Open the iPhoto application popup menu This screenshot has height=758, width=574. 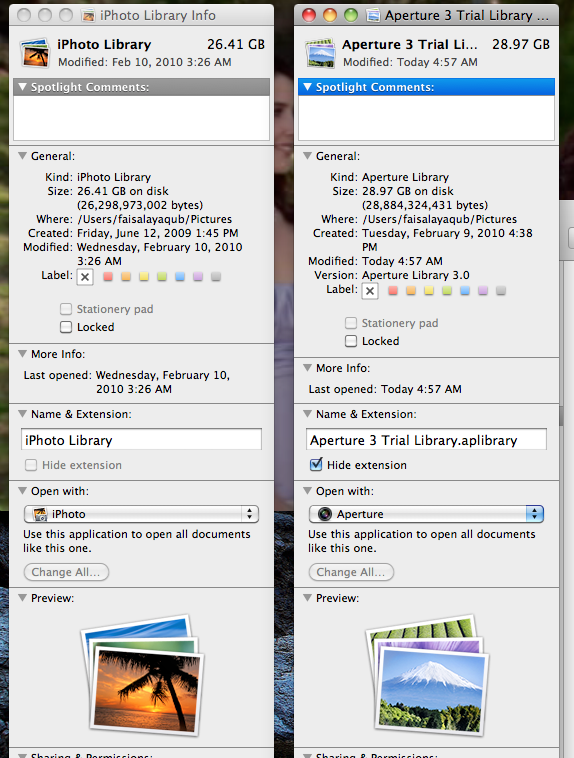pos(141,514)
